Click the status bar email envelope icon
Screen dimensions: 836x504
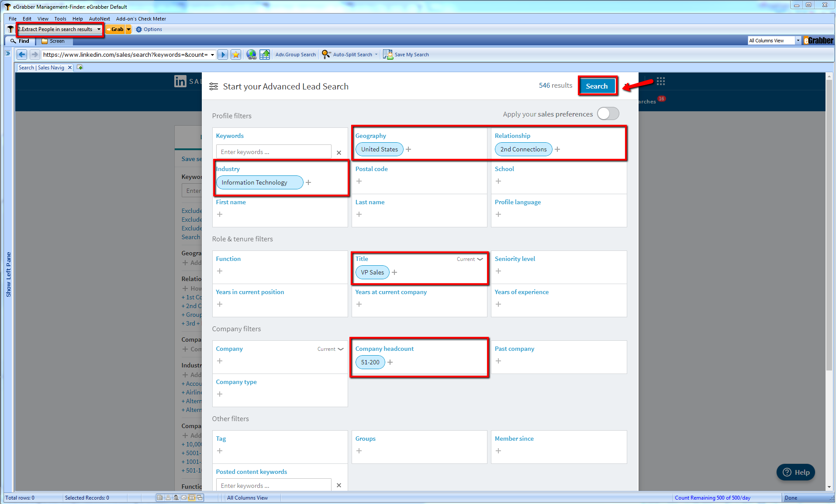pos(184,497)
